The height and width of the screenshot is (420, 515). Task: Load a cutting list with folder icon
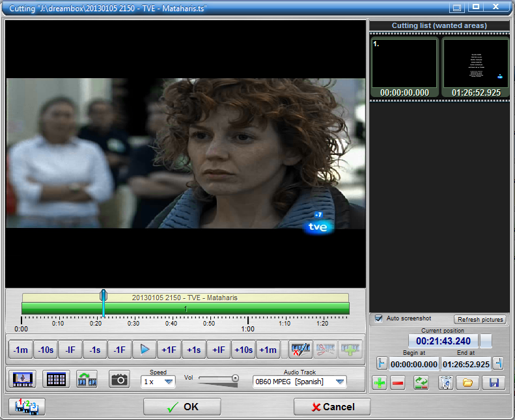click(x=467, y=383)
